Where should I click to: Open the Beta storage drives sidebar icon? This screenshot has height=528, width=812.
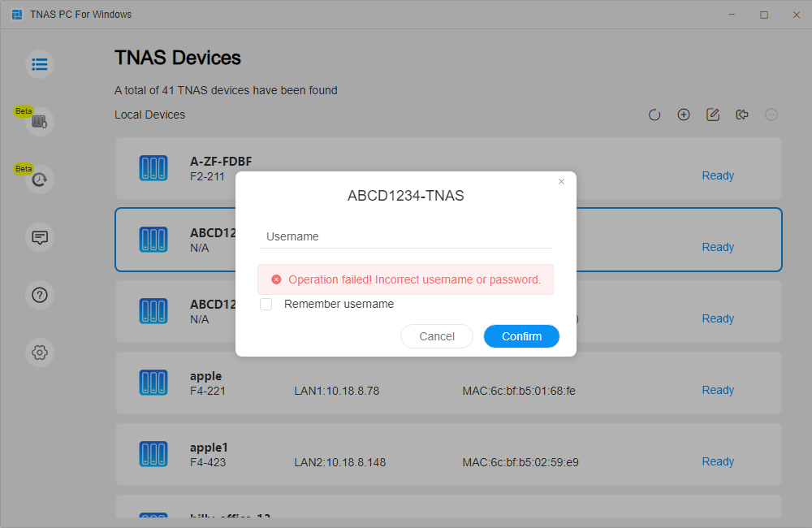click(40, 122)
